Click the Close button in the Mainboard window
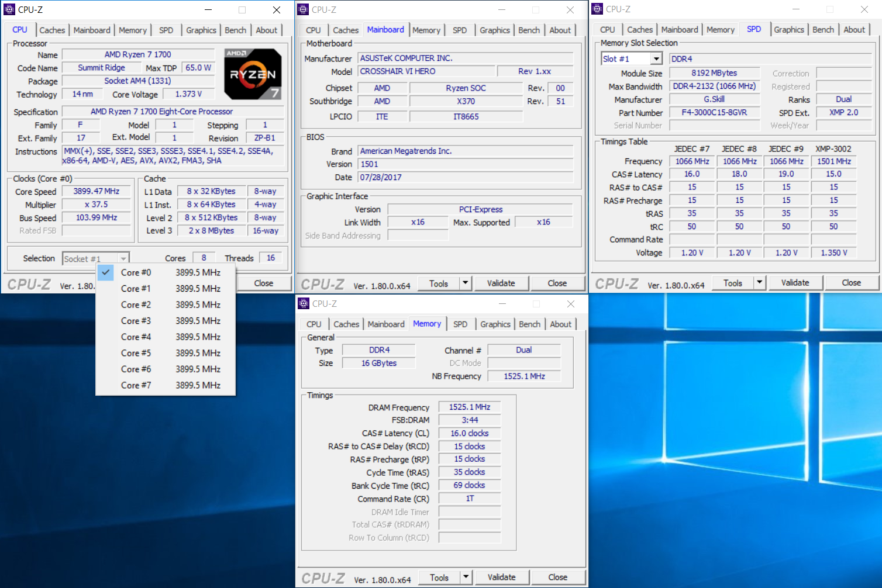 (557, 283)
